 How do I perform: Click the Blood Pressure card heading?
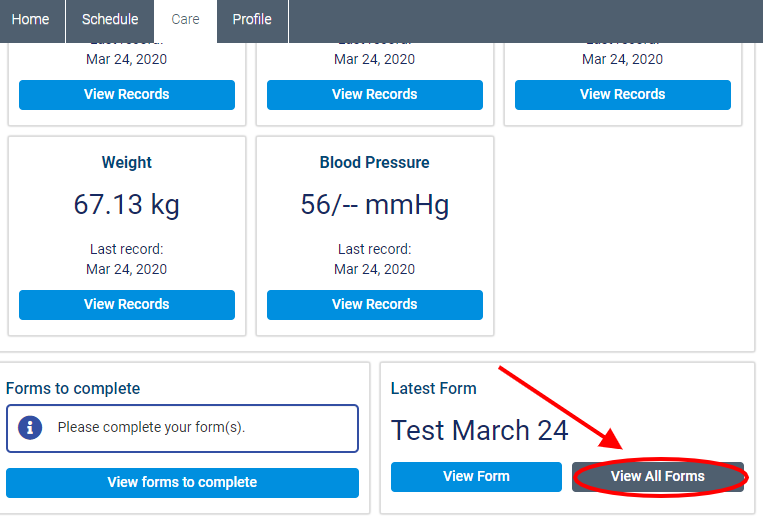click(x=375, y=162)
